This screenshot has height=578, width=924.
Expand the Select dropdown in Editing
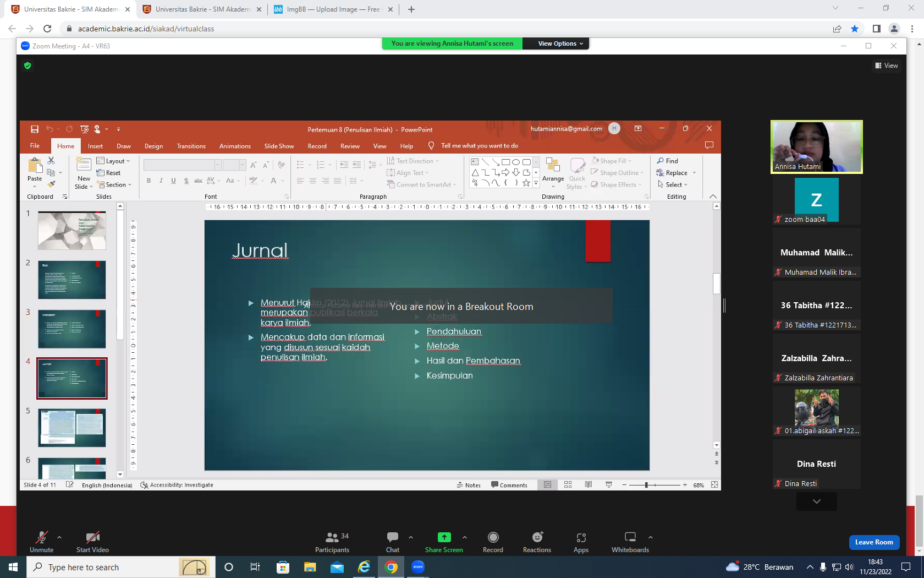(673, 185)
